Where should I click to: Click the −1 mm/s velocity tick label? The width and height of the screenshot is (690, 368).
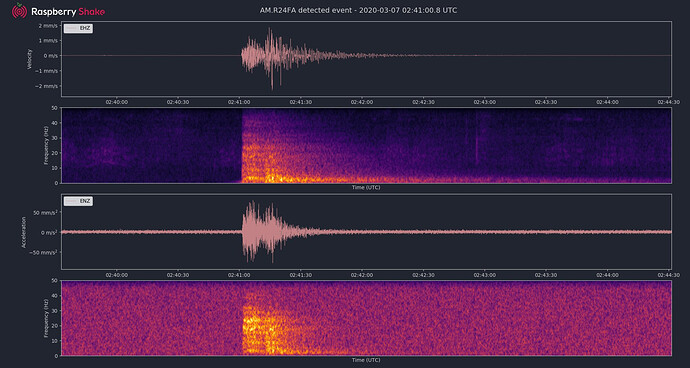[46, 71]
